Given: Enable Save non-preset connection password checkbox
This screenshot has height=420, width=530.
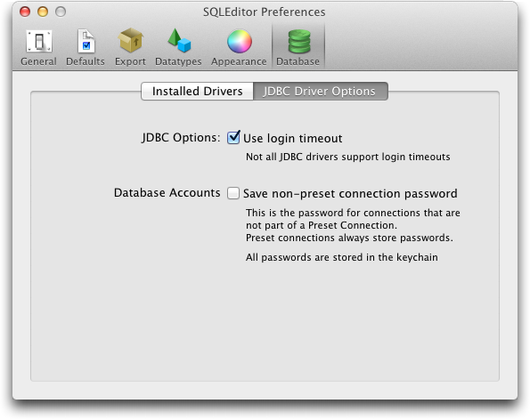Looking at the screenshot, I should point(233,193).
